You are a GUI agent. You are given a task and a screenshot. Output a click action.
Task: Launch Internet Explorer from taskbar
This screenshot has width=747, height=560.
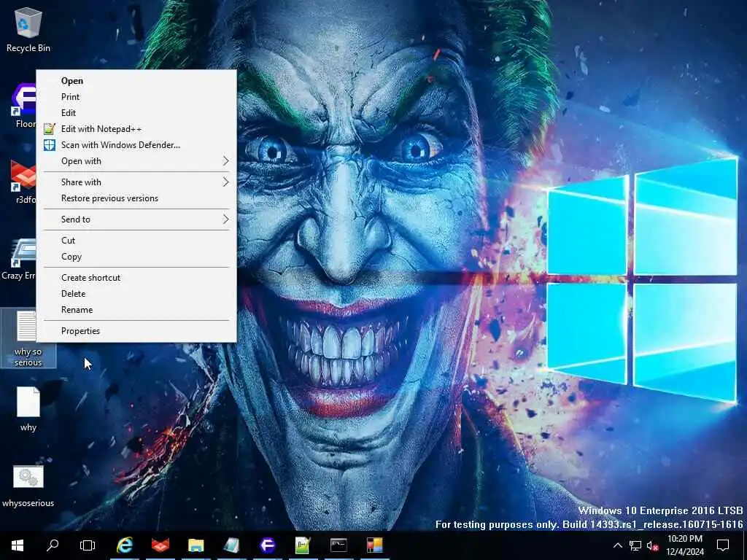pos(125,545)
